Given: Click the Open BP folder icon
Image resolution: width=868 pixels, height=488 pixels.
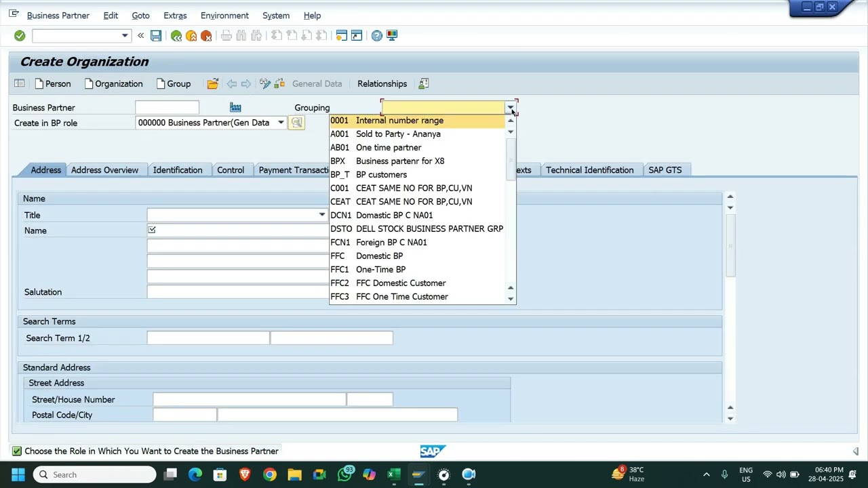Looking at the screenshot, I should (x=213, y=83).
